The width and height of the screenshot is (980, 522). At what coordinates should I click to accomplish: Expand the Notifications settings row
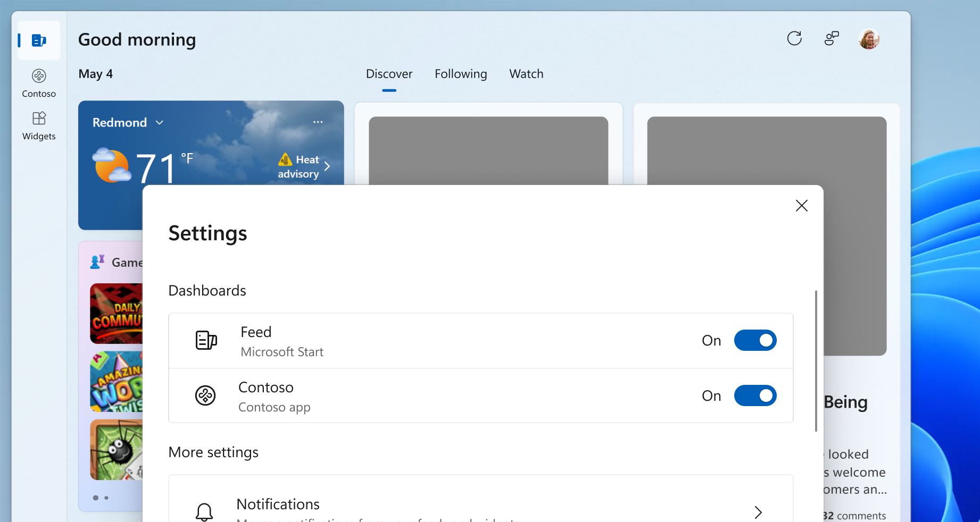click(758, 512)
